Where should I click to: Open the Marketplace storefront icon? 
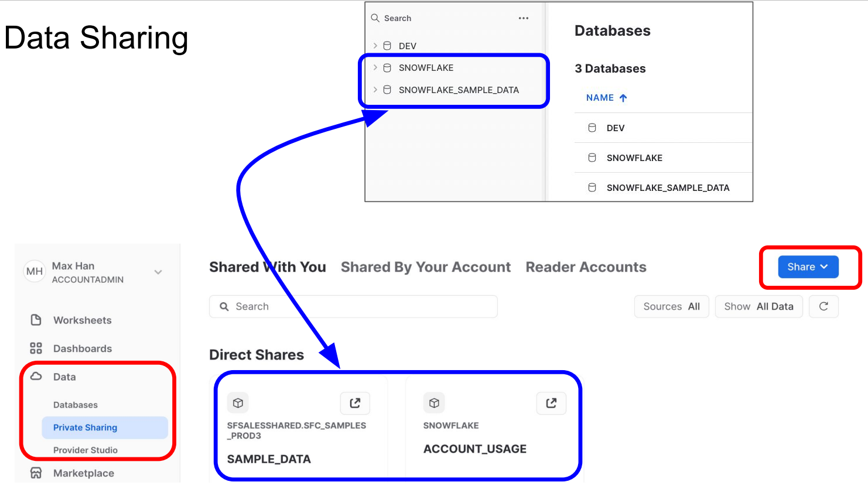point(36,473)
